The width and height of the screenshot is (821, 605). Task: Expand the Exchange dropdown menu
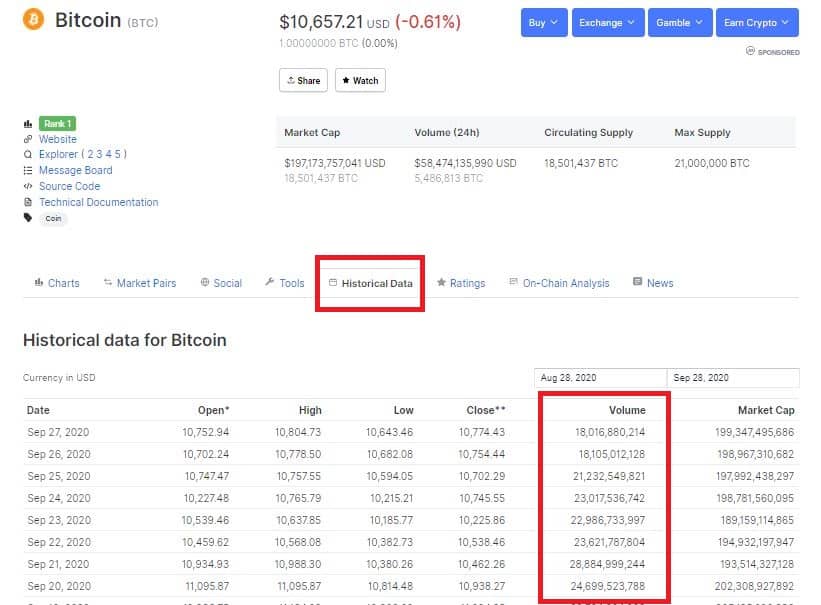coord(607,22)
